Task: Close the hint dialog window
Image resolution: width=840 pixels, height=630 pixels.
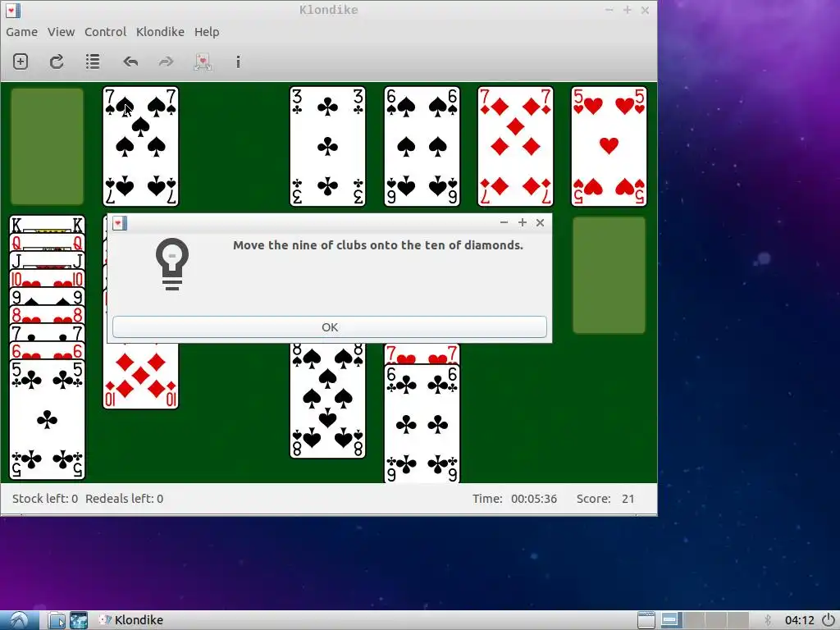Action: point(540,222)
